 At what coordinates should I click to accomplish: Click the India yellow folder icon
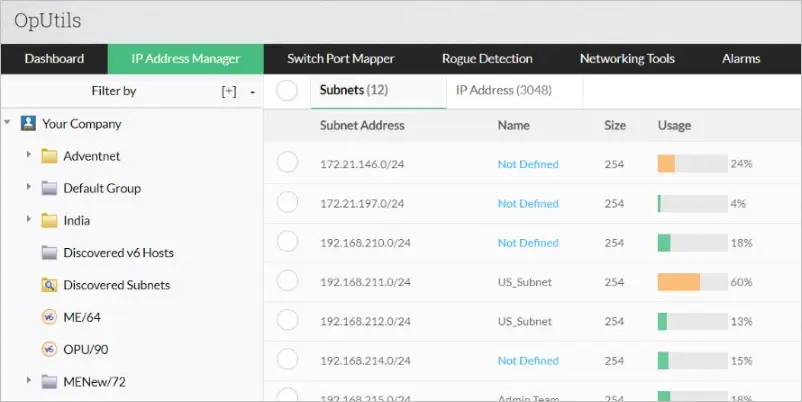(49, 220)
